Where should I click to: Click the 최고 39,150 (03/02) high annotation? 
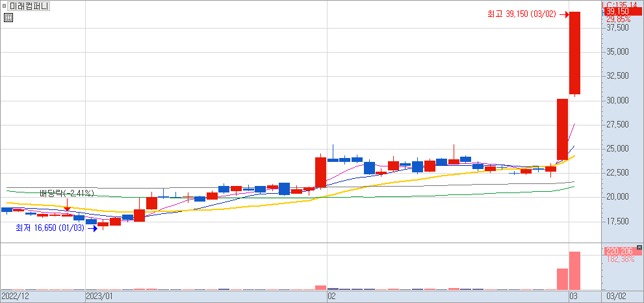click(521, 14)
